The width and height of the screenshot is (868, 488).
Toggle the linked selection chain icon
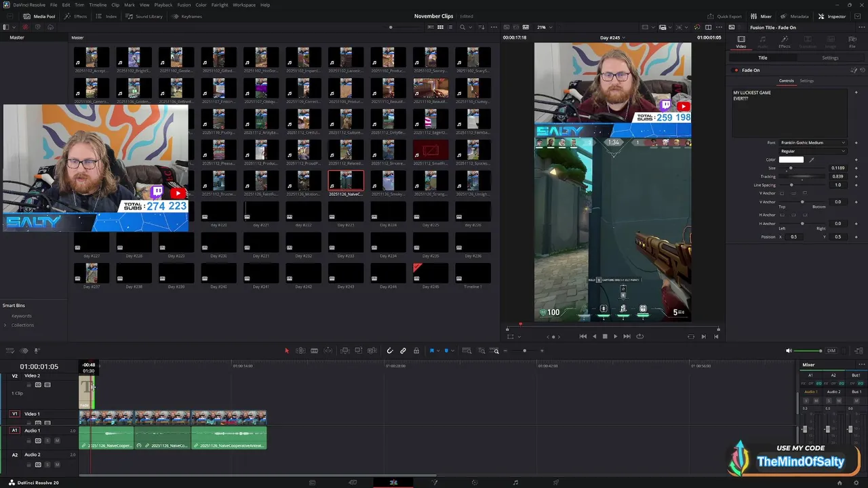point(403,350)
